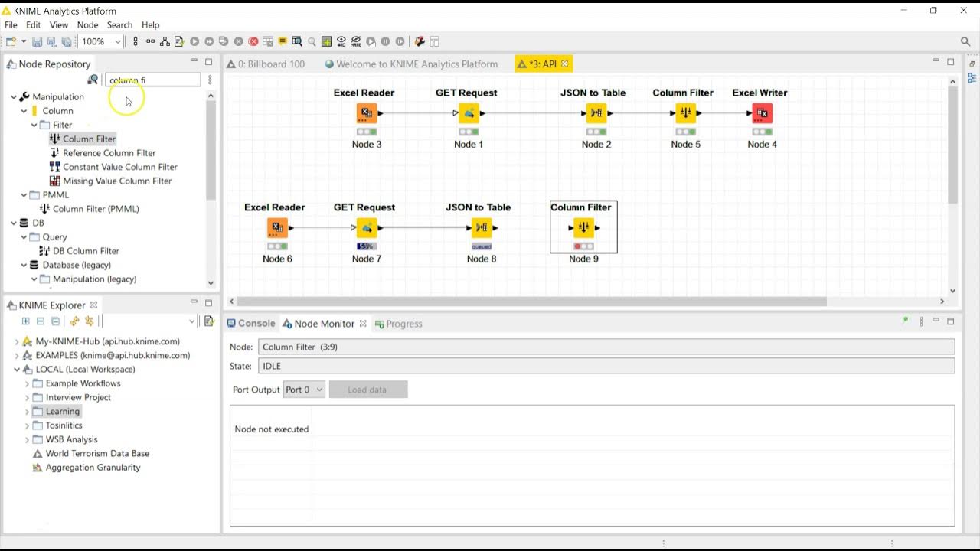Close the Node Monitor view tab
This screenshot has height=551, width=980.
tap(363, 324)
